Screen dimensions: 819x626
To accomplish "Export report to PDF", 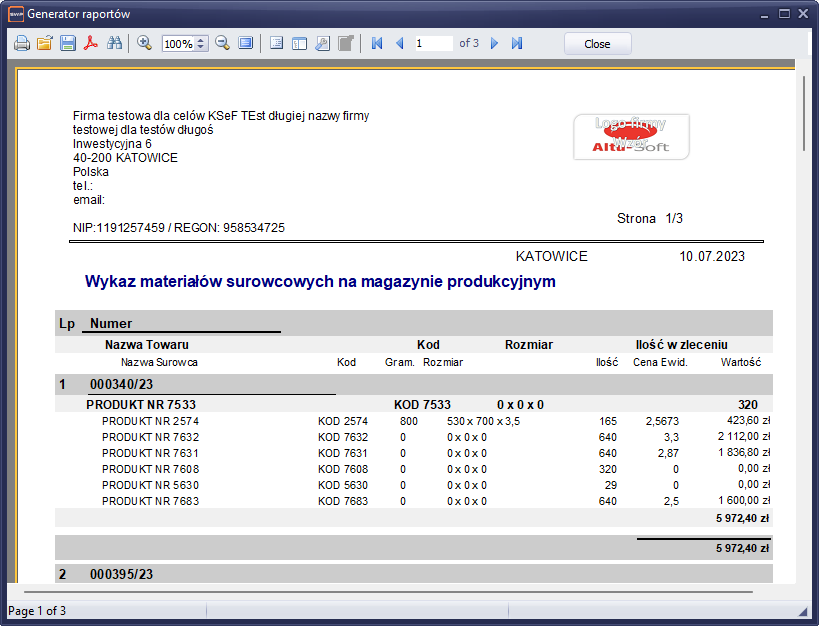I will pos(90,44).
